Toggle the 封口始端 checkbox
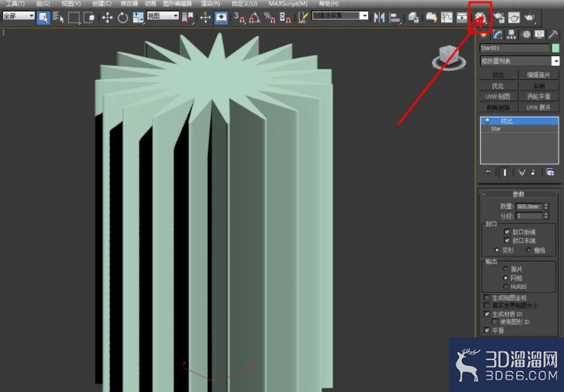This screenshot has height=392, width=564. click(507, 231)
